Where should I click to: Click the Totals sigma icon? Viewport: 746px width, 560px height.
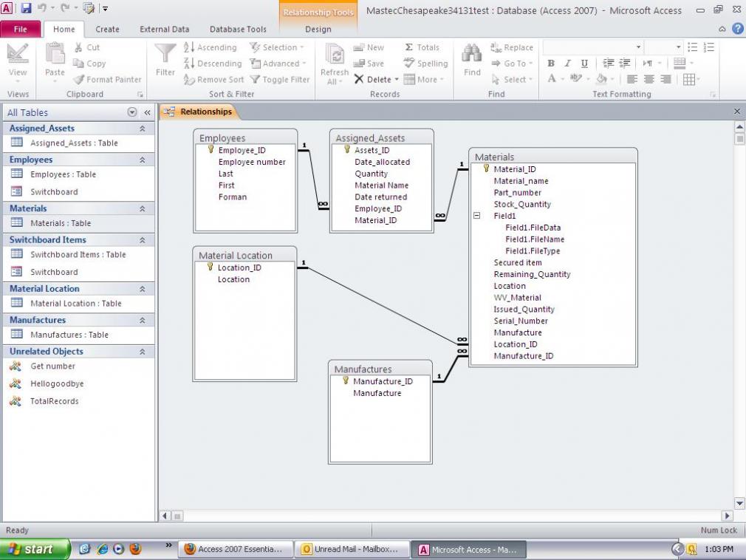tap(408, 47)
